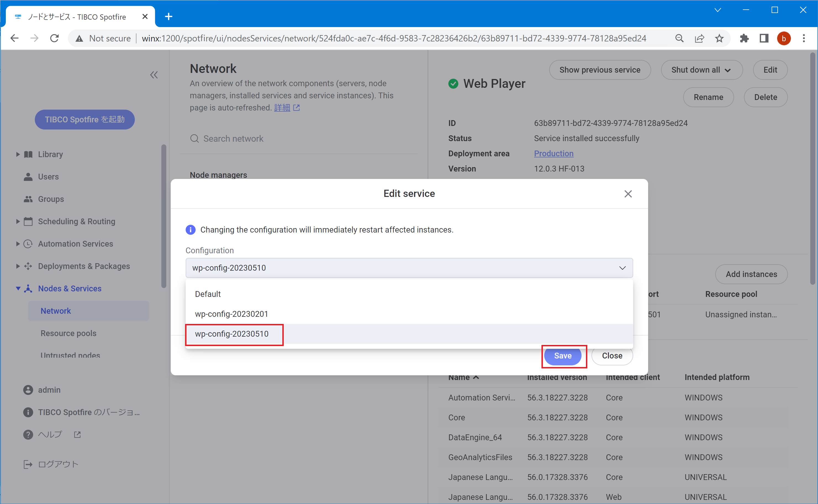Bookmark this page with the star icon
The width and height of the screenshot is (818, 504).
(719, 38)
